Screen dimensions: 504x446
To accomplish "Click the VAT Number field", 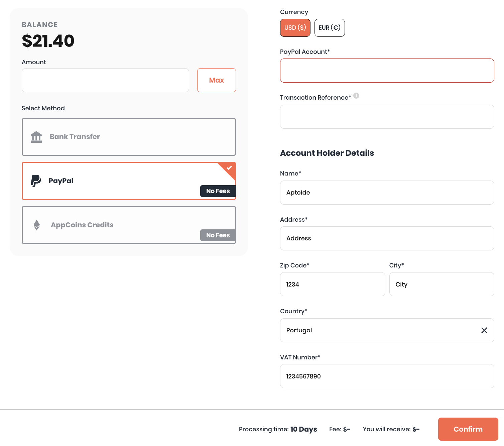I will (387, 376).
